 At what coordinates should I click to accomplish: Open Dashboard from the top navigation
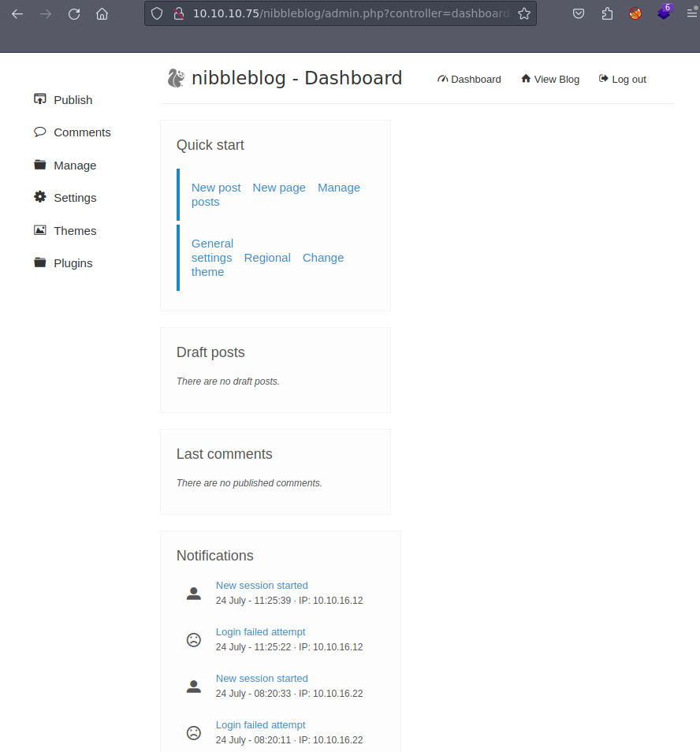tap(470, 79)
